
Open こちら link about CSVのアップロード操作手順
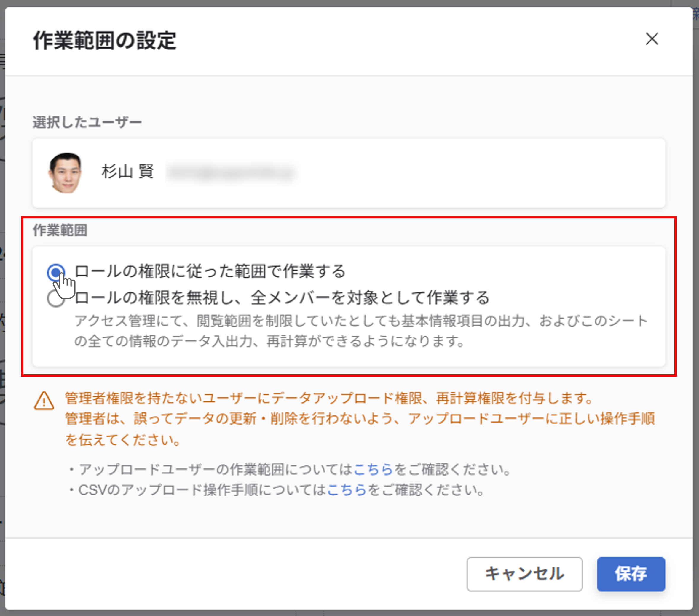(x=347, y=490)
